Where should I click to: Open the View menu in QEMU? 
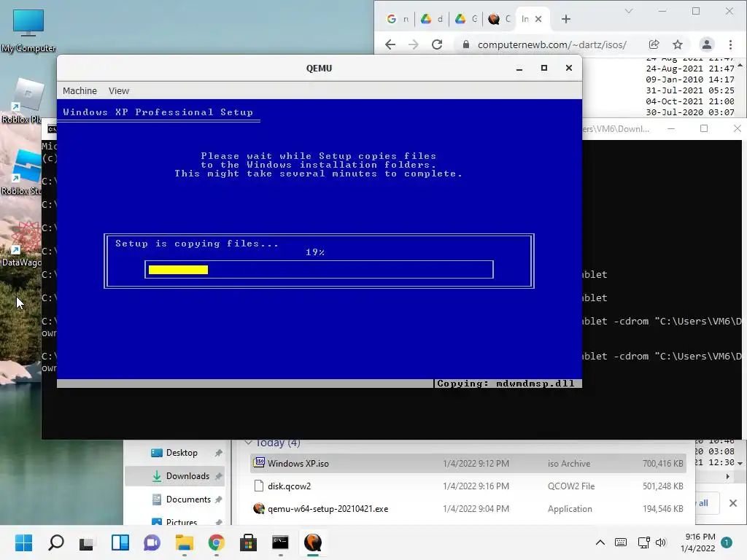coord(119,90)
